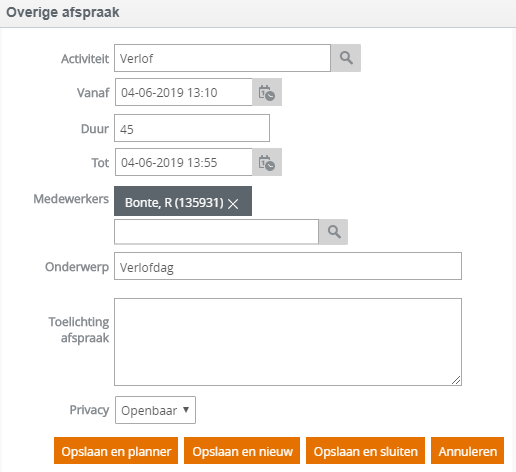The height and width of the screenshot is (472, 516).
Task: Click the Toelichting text area resize grip
Action: coord(456,380)
